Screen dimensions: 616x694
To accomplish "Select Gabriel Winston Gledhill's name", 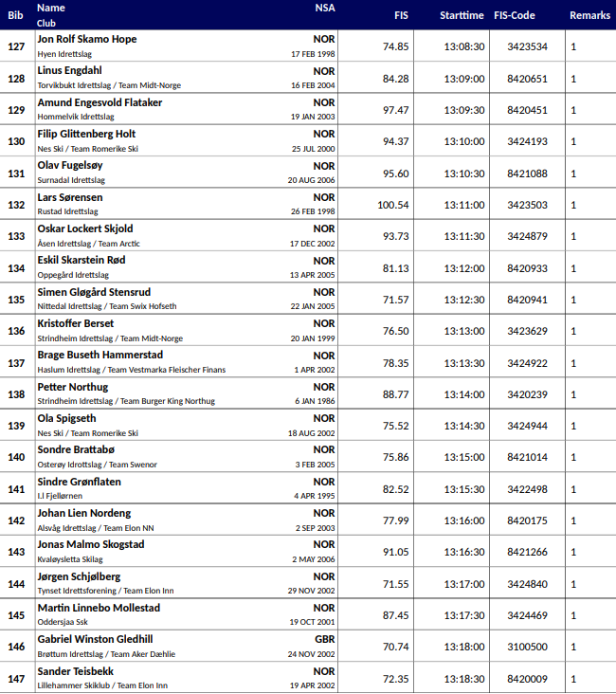I will tap(95, 639).
